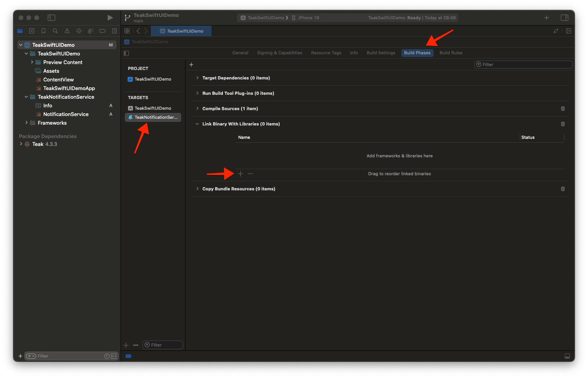The height and width of the screenshot is (378, 588).
Task: Expand the Frameworks folder
Action: (26, 123)
